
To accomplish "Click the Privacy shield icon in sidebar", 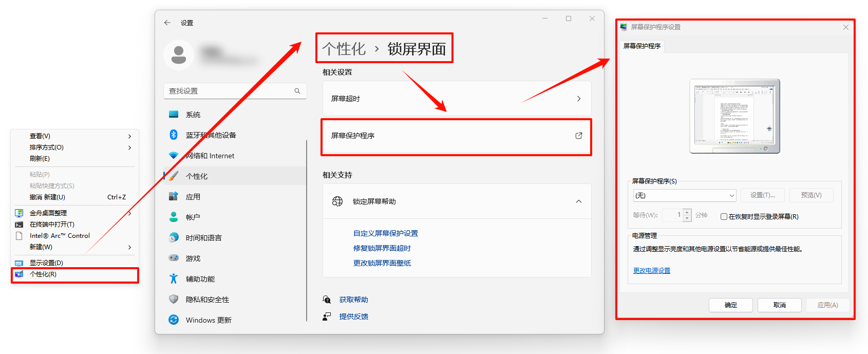I will click(174, 299).
